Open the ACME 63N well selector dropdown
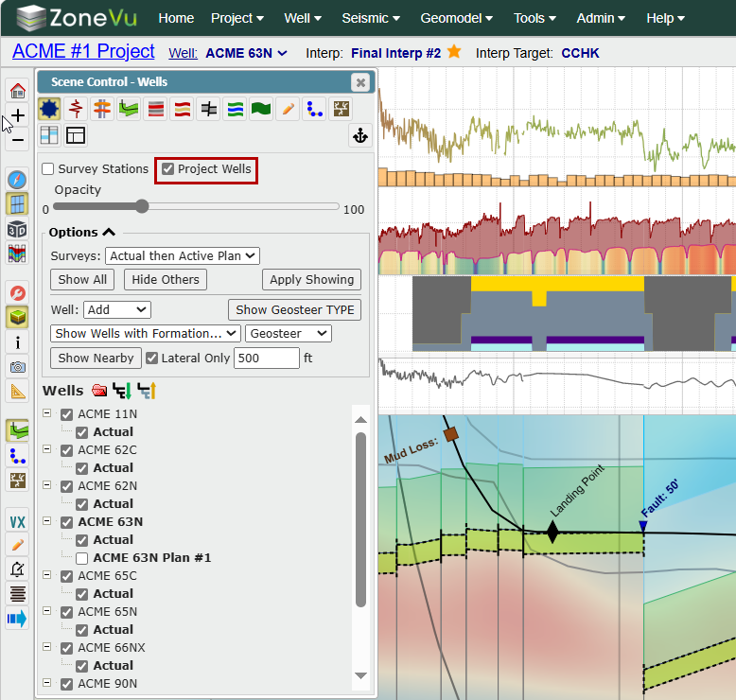Viewport: 736px width, 700px height. tap(282, 53)
